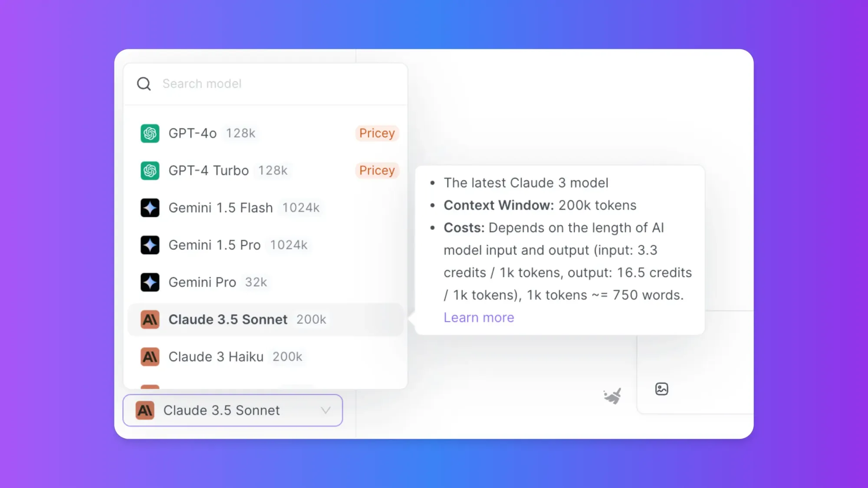Click the Claude 3 Haiku icon
The image size is (868, 488).
pyautogui.click(x=150, y=356)
